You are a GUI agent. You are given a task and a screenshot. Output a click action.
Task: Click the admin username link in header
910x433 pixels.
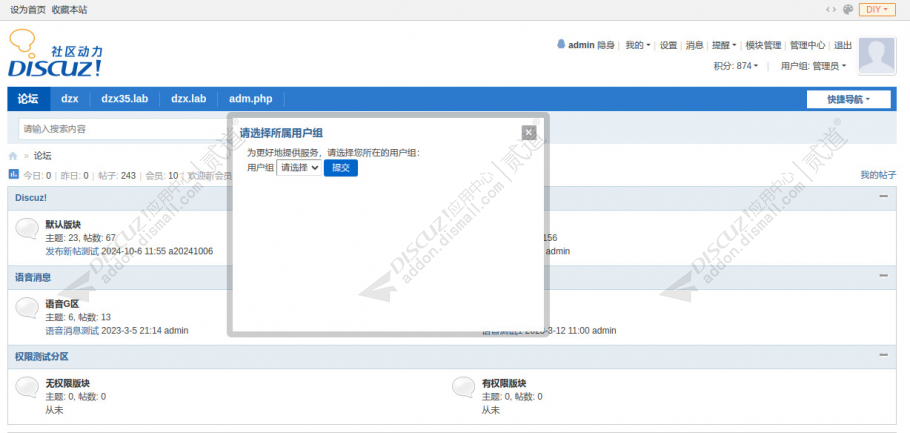581,45
